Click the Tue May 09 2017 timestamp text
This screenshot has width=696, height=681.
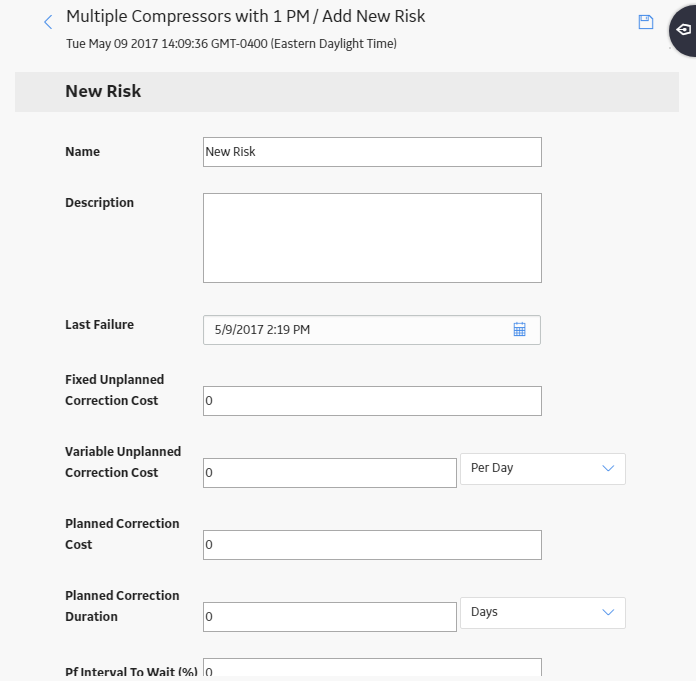[x=231, y=44]
